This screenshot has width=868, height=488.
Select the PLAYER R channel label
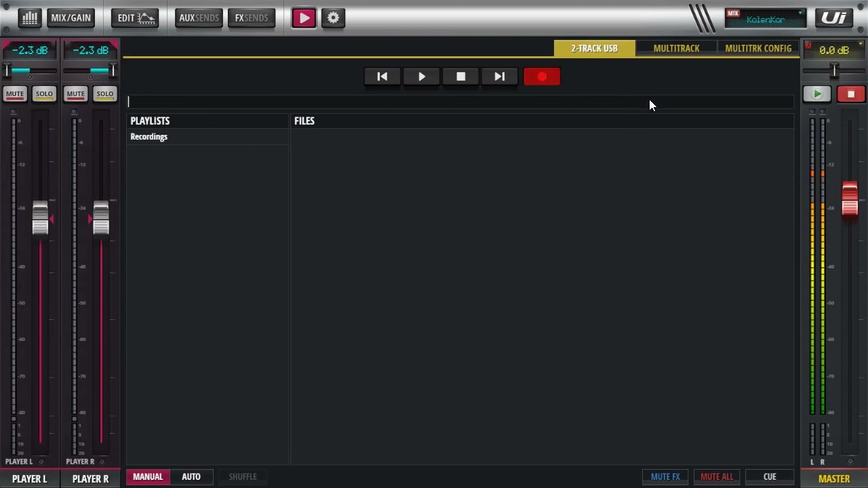[90, 479]
